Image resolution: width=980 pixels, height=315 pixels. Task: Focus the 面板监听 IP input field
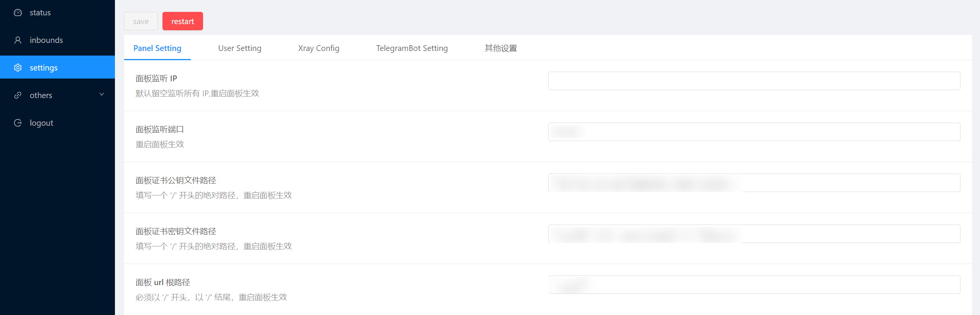[754, 81]
